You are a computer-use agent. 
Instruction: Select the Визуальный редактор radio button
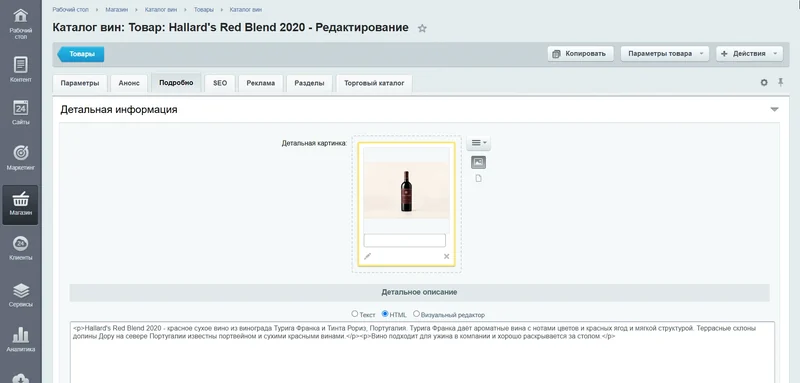tap(416, 314)
